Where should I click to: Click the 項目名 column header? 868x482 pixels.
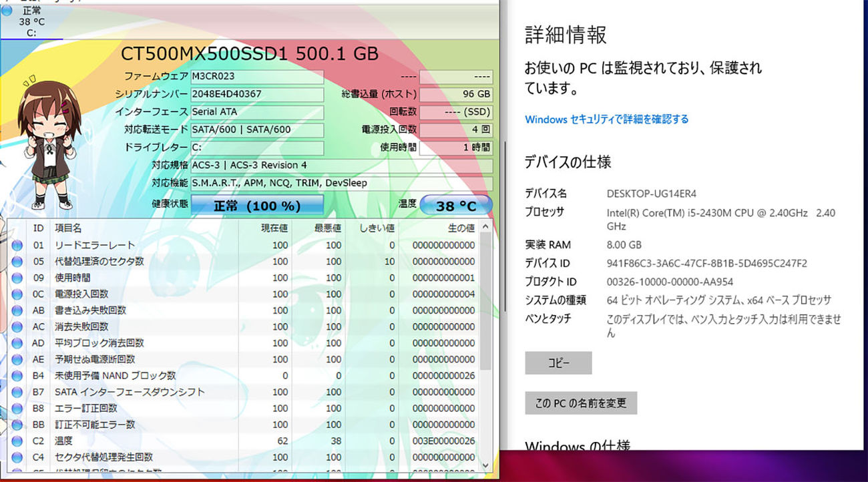144,228
